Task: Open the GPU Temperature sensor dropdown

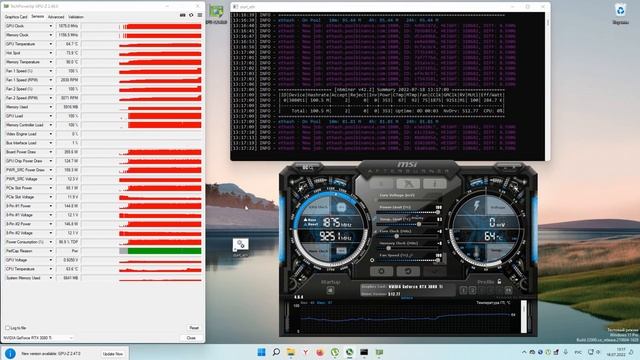Action: pos(51,44)
